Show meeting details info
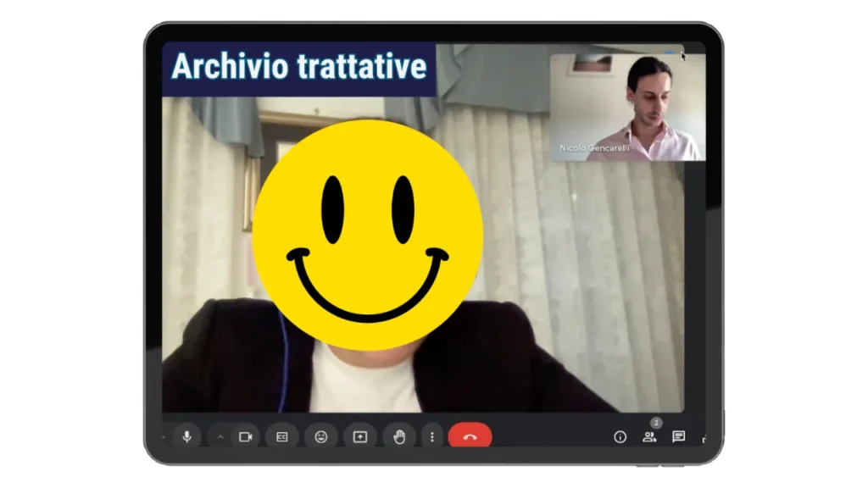The image size is (868, 488). [620, 437]
